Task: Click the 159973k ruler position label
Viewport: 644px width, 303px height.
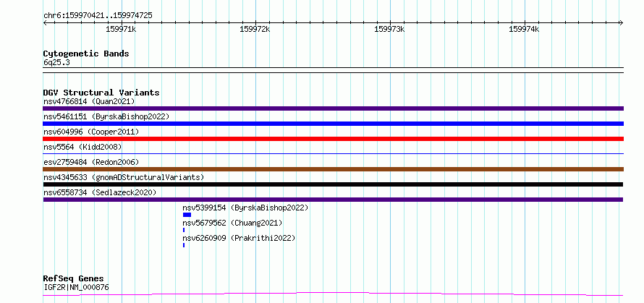Action: pos(389,29)
